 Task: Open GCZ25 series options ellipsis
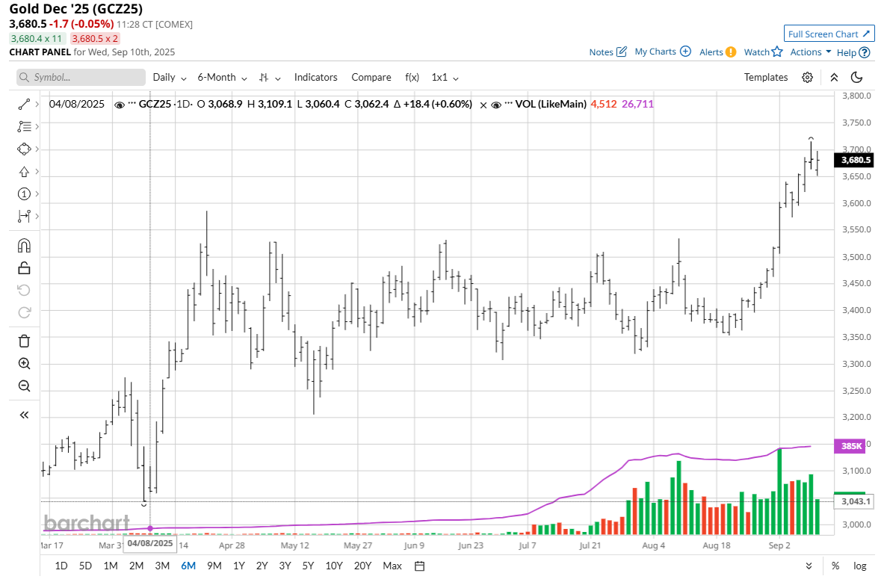(132, 104)
